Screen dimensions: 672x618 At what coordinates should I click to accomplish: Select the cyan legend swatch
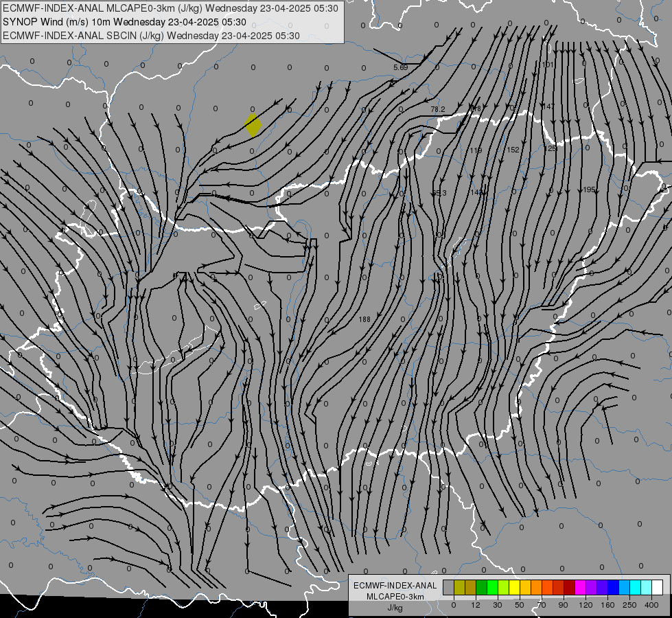[635, 587]
